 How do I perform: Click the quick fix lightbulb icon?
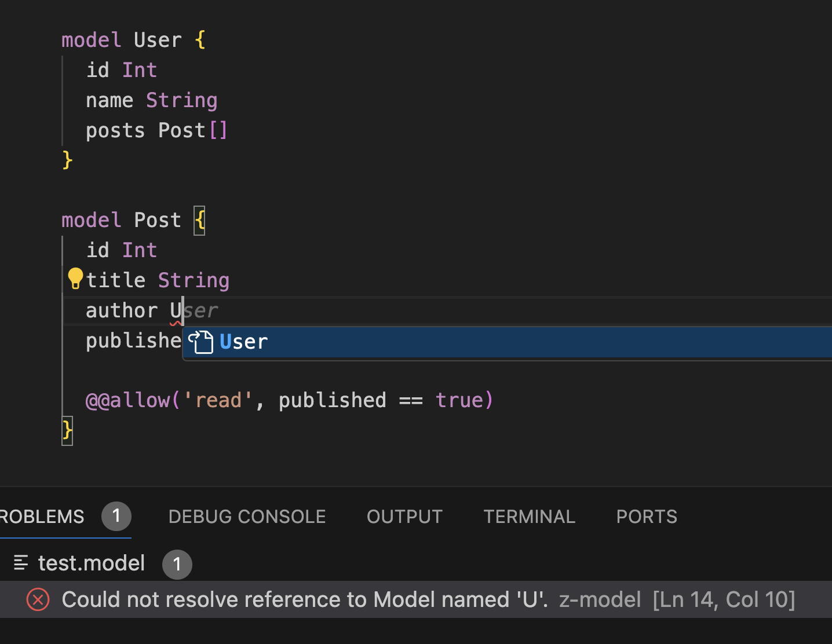click(75, 278)
